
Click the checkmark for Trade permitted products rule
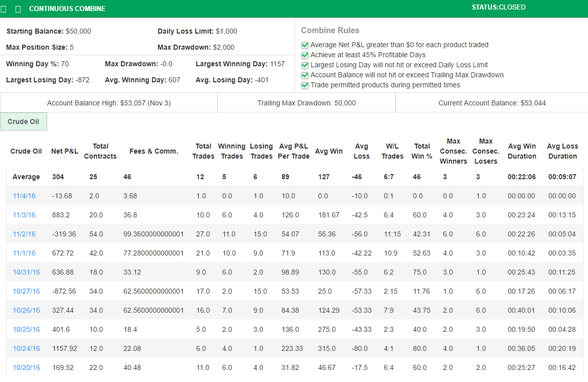[305, 86]
